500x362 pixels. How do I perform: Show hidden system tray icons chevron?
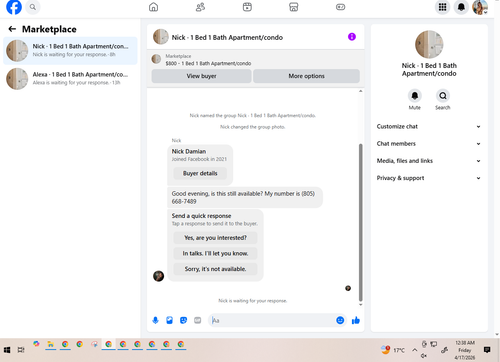pyautogui.click(x=414, y=350)
